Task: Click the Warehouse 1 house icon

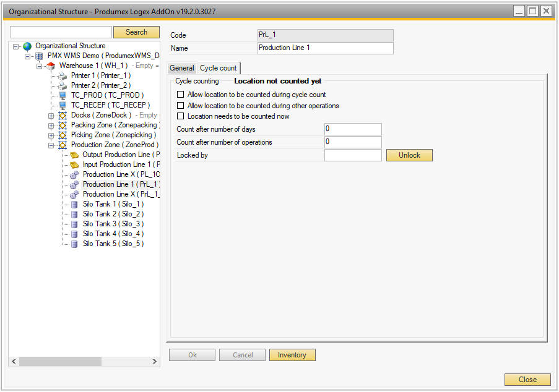Action: 51,66
